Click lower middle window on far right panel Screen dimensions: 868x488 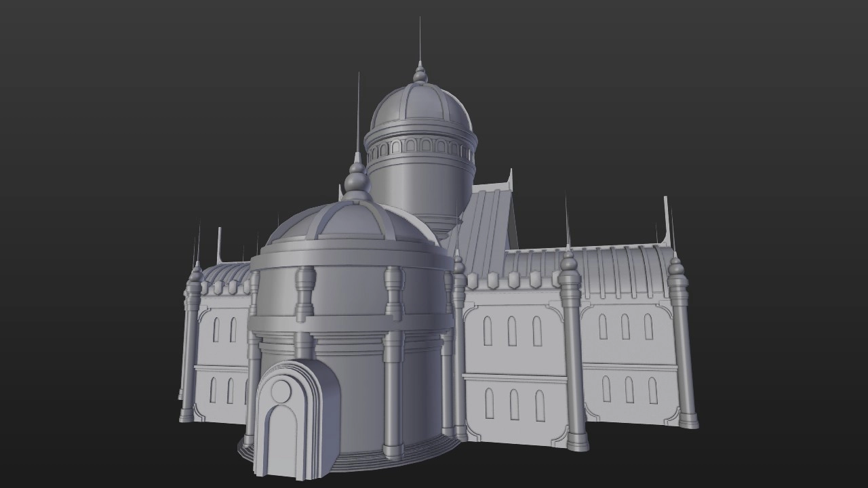(629, 390)
